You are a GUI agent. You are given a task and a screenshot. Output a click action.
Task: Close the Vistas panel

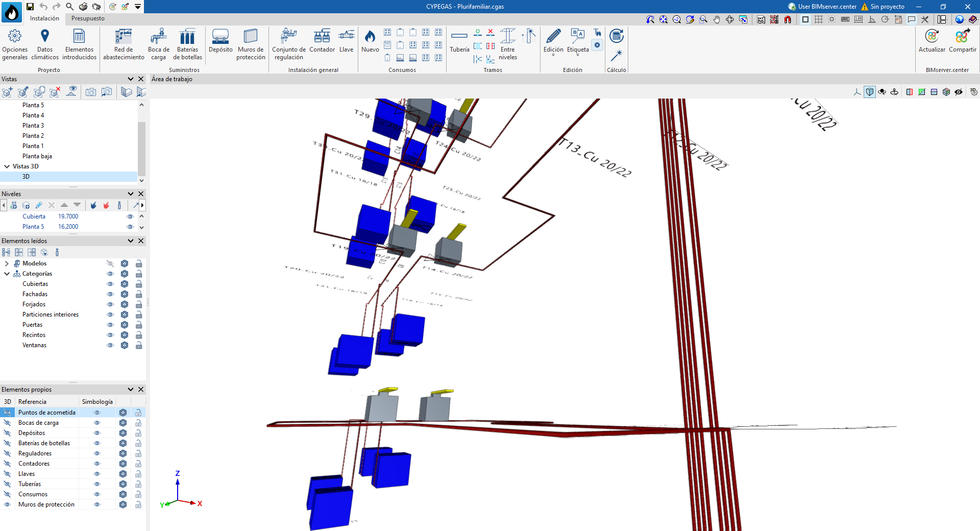pyautogui.click(x=141, y=79)
